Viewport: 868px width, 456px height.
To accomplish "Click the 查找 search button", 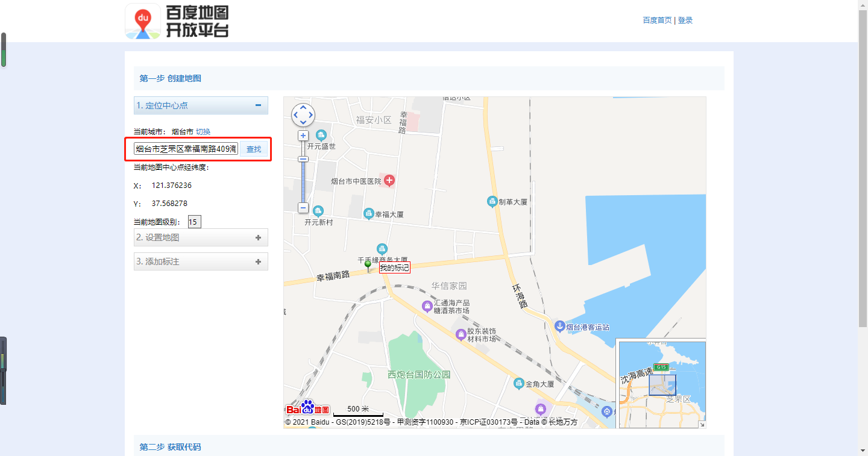I will (x=254, y=149).
